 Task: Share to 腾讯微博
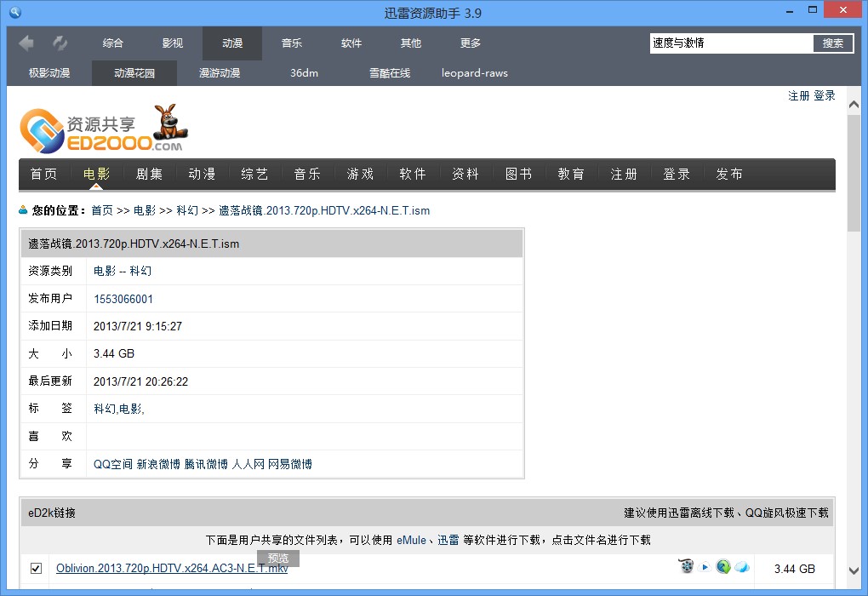tap(206, 464)
